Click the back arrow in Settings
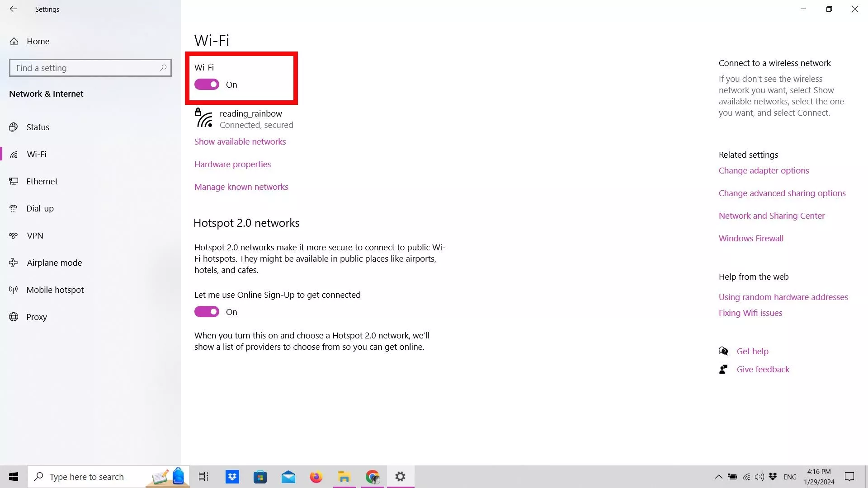Image resolution: width=868 pixels, height=488 pixels. (13, 9)
